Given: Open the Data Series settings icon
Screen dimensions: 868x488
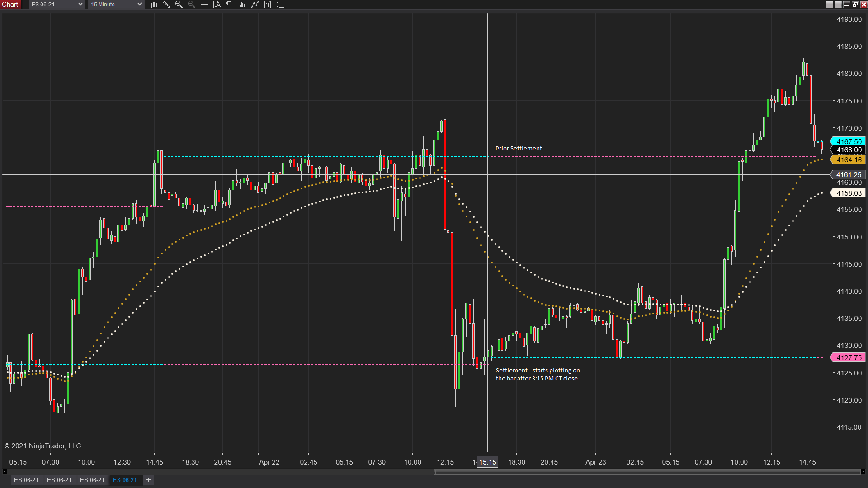Looking at the screenshot, I should [242, 5].
